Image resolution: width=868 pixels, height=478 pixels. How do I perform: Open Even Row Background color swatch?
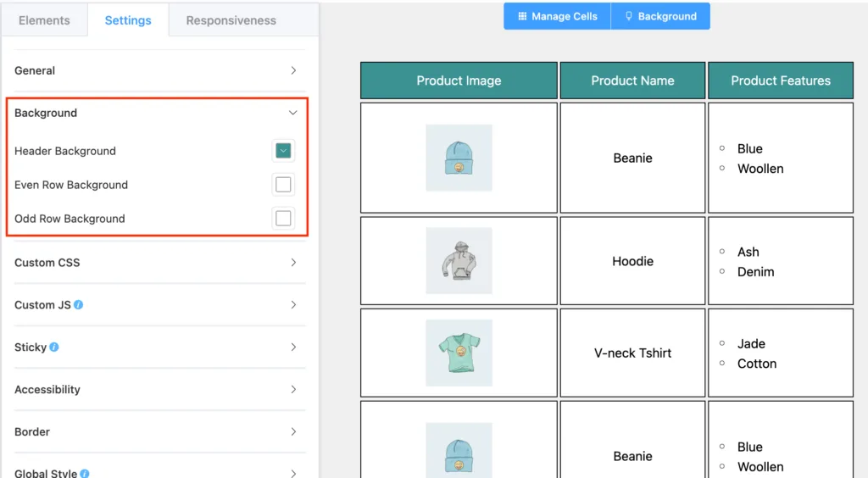pyautogui.click(x=283, y=184)
